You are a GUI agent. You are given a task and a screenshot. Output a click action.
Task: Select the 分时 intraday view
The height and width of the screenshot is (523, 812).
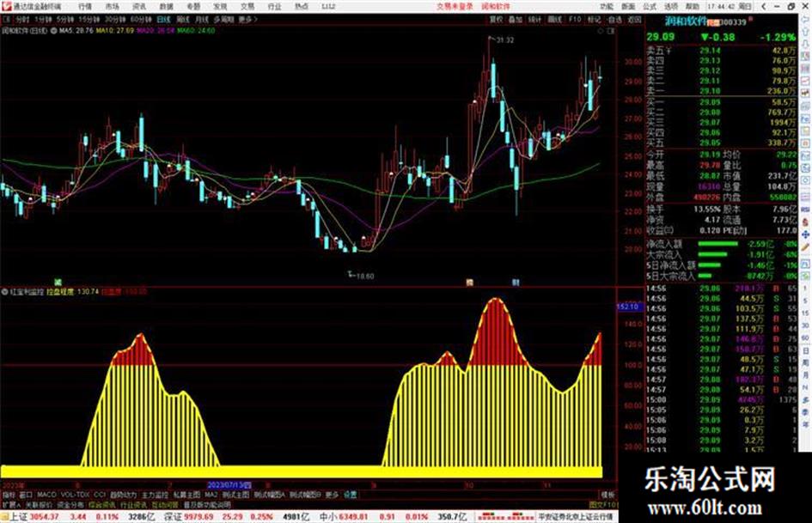tap(22, 19)
